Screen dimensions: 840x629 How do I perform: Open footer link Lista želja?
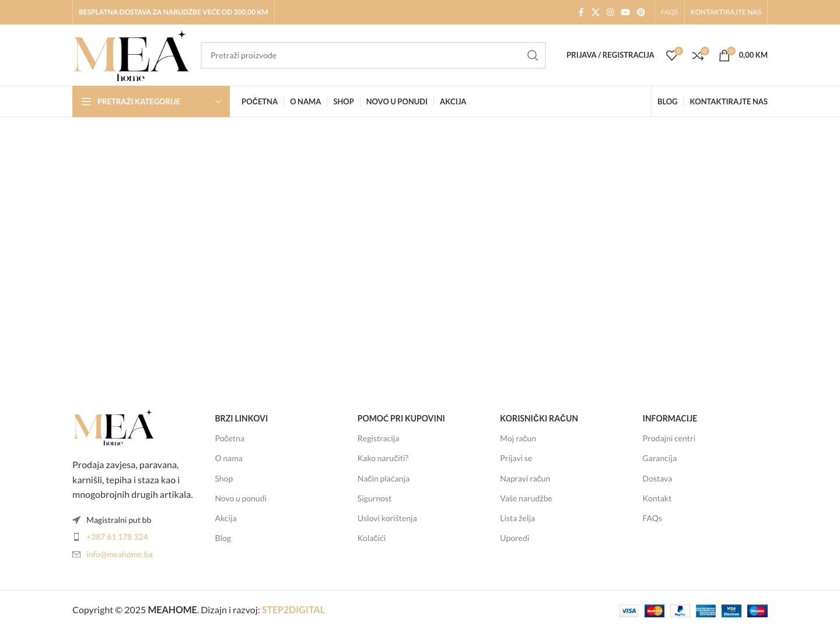click(517, 518)
